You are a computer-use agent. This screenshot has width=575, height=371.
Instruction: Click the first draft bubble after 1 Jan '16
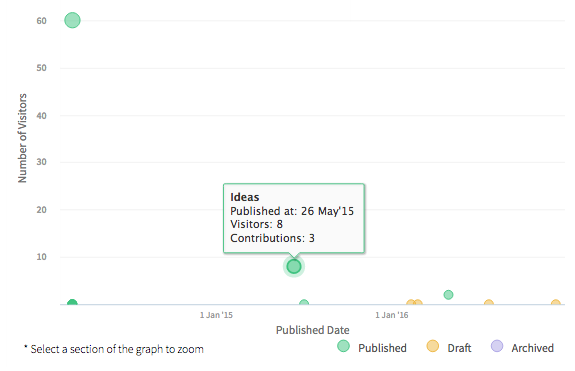(x=411, y=303)
